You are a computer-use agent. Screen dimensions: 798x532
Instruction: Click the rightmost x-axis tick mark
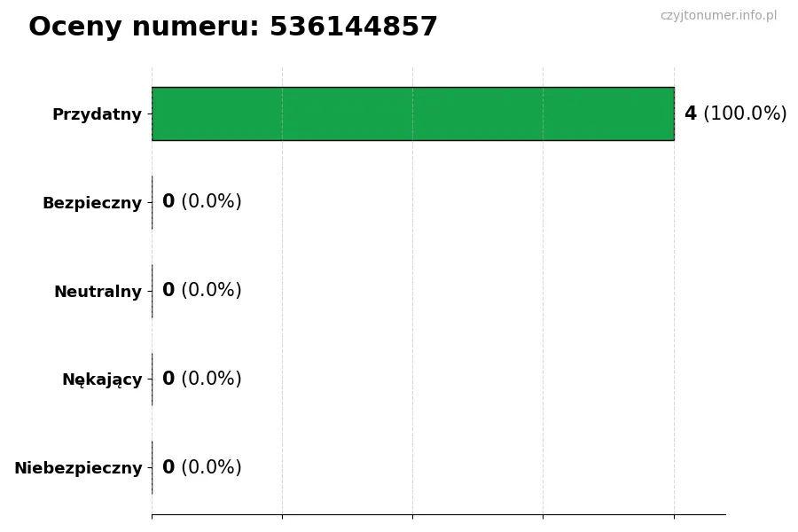(x=674, y=515)
